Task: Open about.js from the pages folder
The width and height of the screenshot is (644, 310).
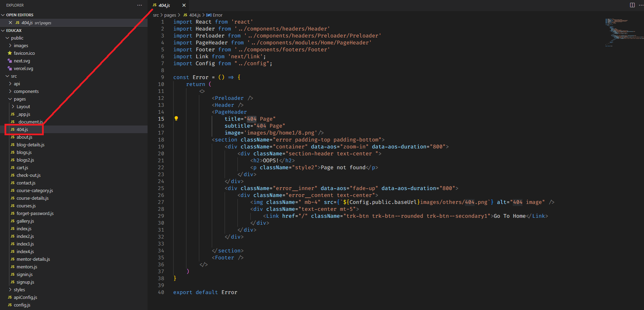Action: pos(24,137)
